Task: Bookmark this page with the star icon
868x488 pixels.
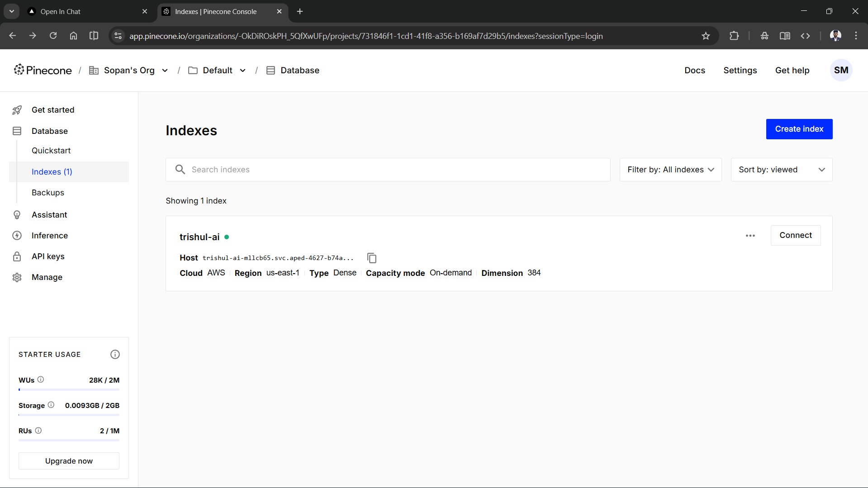Action: [x=706, y=36]
